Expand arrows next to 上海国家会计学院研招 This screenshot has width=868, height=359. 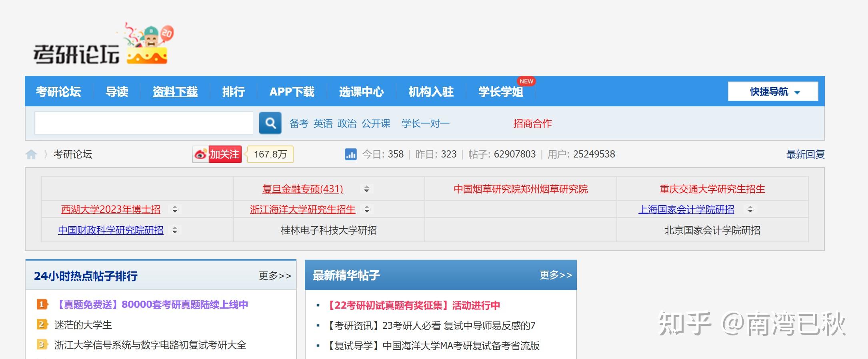point(750,209)
